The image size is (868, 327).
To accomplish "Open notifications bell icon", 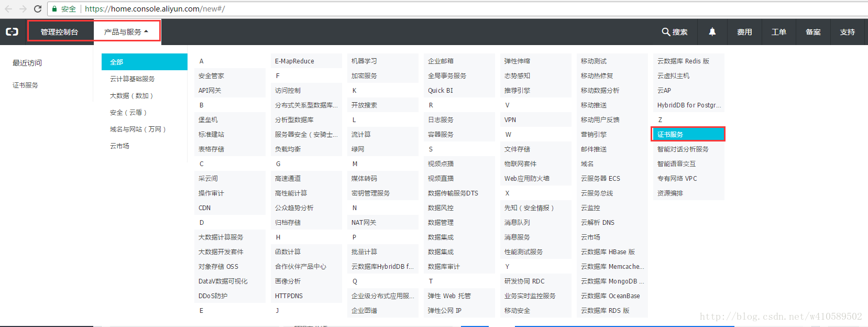I will (x=712, y=32).
